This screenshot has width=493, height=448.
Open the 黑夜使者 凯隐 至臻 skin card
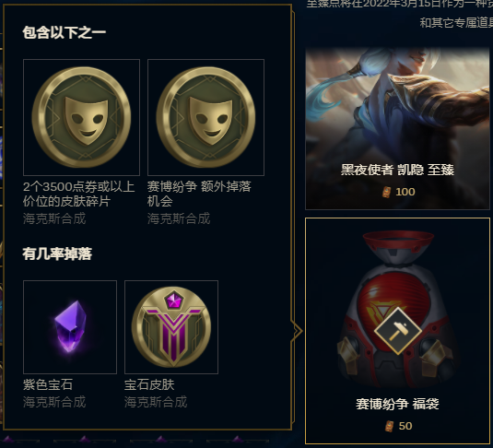(397, 128)
